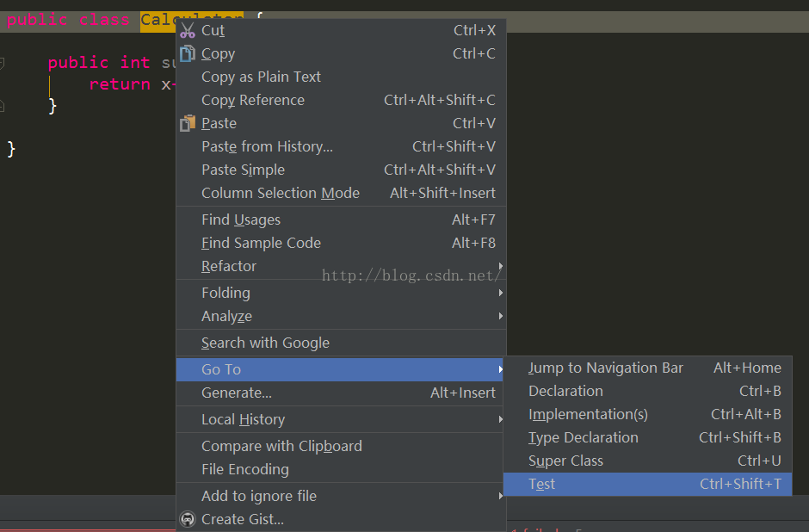Open the Add to ignore file submenu

pos(259,496)
